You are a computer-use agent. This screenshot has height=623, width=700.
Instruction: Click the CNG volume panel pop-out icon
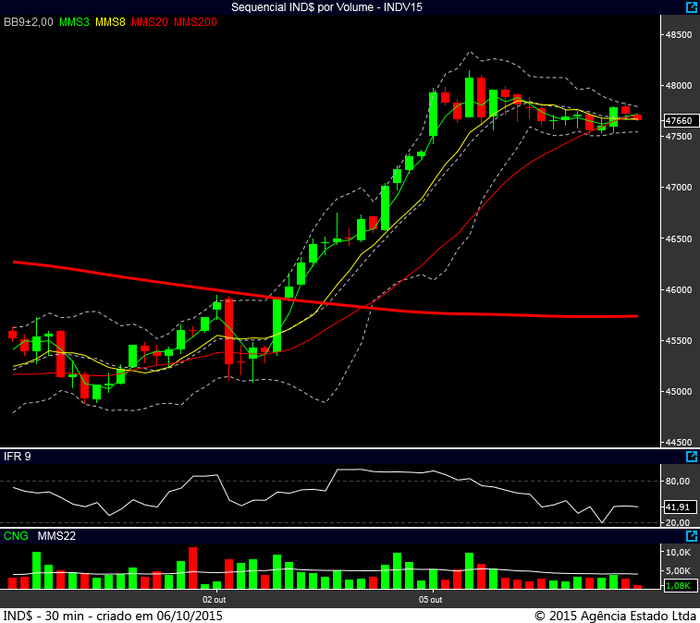690,536
